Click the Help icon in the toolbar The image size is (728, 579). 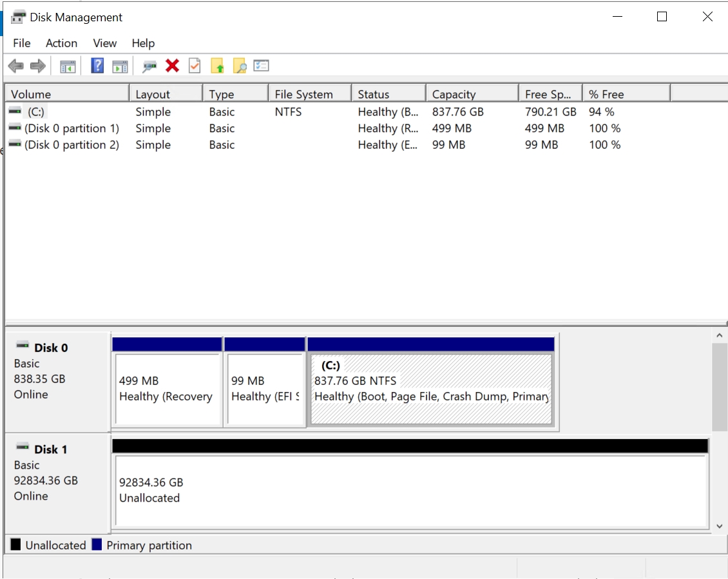coord(97,65)
